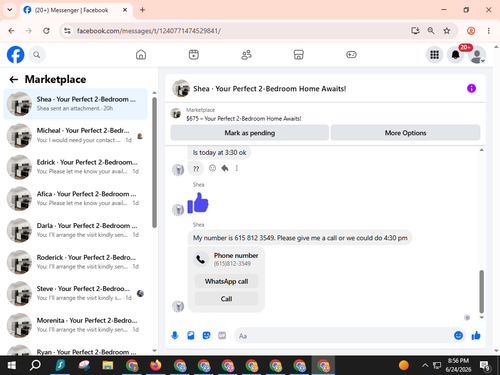This screenshot has width=500, height=375.
Task: Show hidden system tray icons
Action: pyautogui.click(x=425, y=365)
